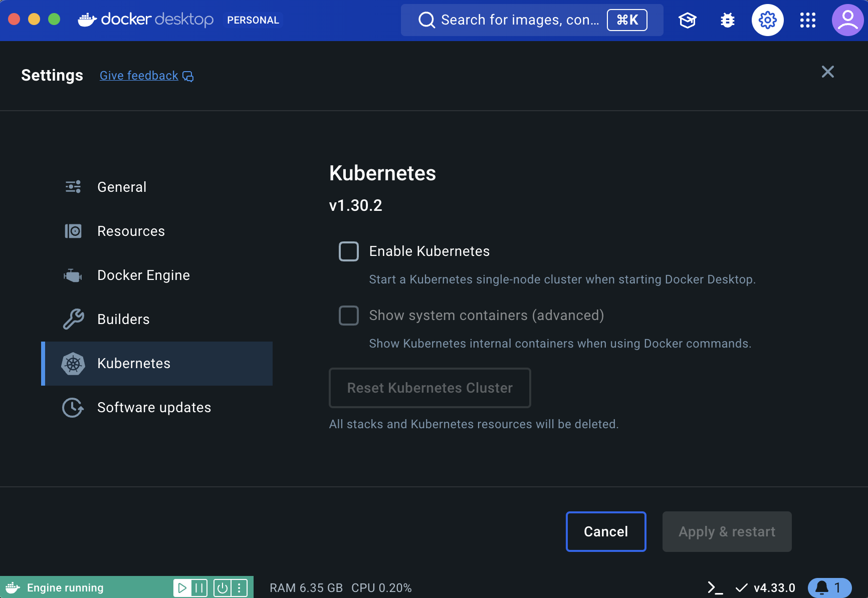Click the PERSONAL plan badge
This screenshot has width=868, height=598.
[x=253, y=20]
